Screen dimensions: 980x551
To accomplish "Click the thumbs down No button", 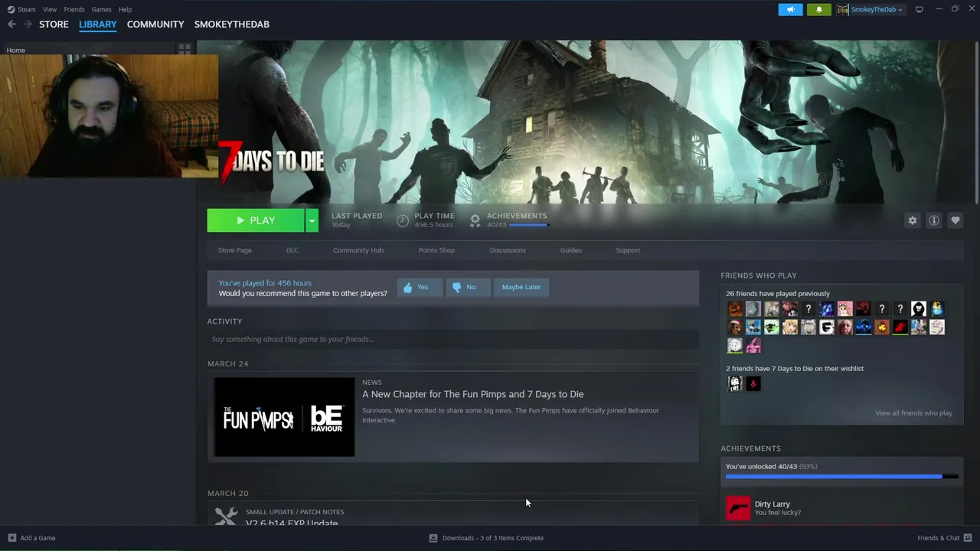I will (467, 287).
